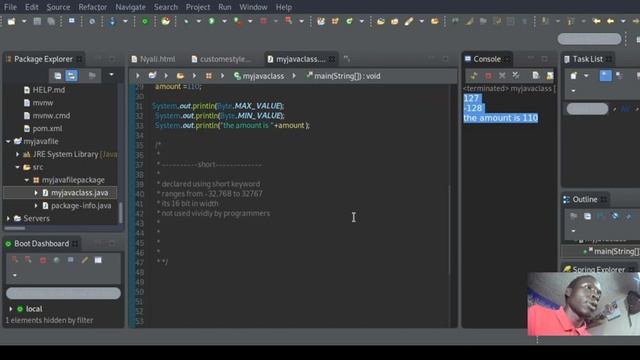Screen dimensions: 640x360
Task: Open the Source menu
Action: [58, 7]
